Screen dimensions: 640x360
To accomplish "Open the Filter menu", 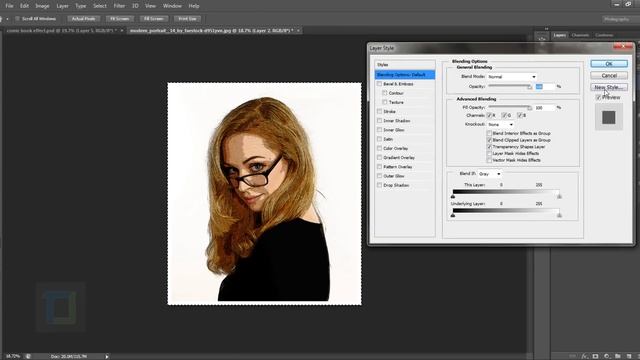I will pyautogui.click(x=119, y=6).
